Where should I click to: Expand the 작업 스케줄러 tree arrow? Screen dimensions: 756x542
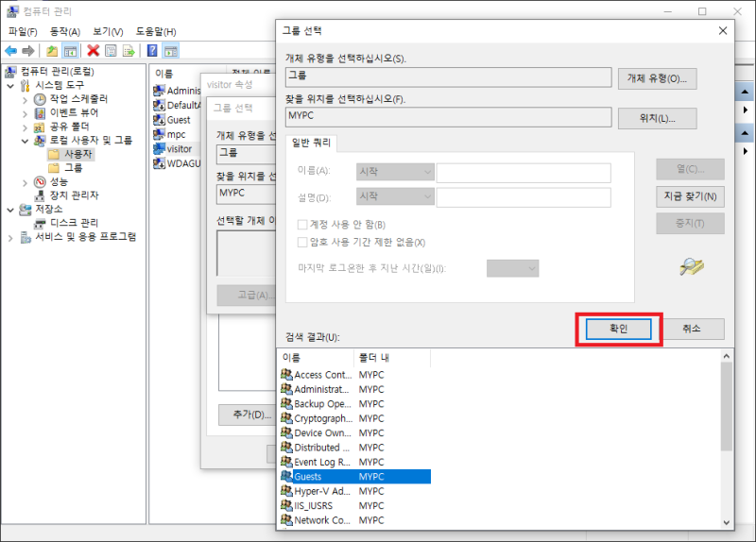point(26,100)
